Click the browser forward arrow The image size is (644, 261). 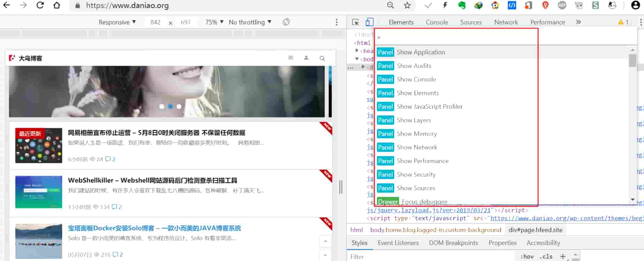(23, 5)
